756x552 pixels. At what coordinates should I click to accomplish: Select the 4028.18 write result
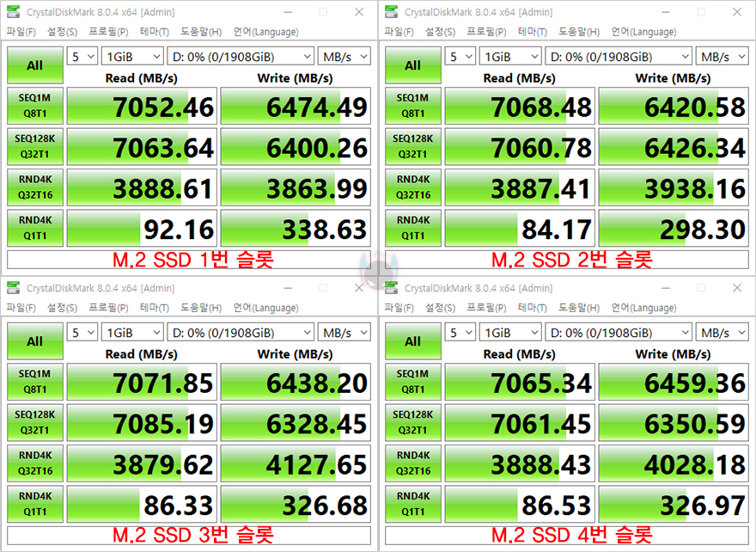pos(674,463)
